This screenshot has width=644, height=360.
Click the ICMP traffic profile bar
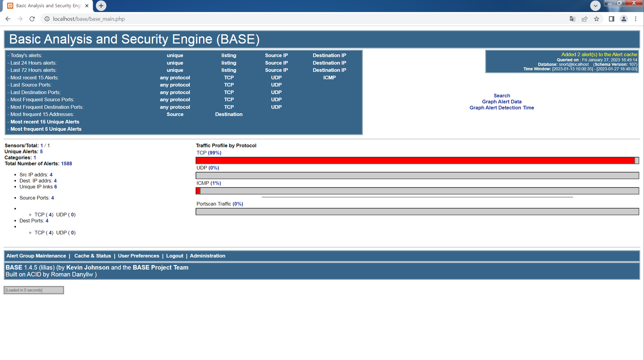pyautogui.click(x=417, y=191)
